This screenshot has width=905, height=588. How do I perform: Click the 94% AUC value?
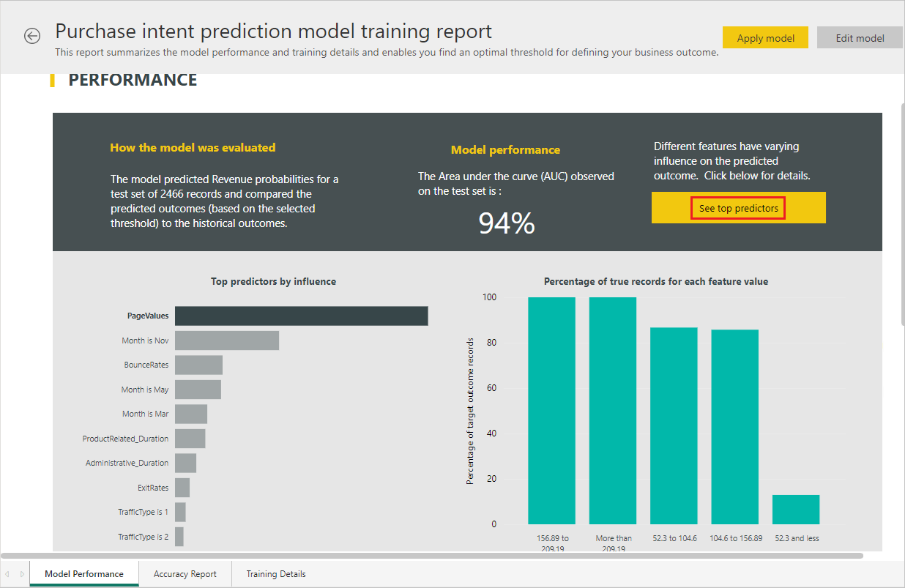[507, 223]
